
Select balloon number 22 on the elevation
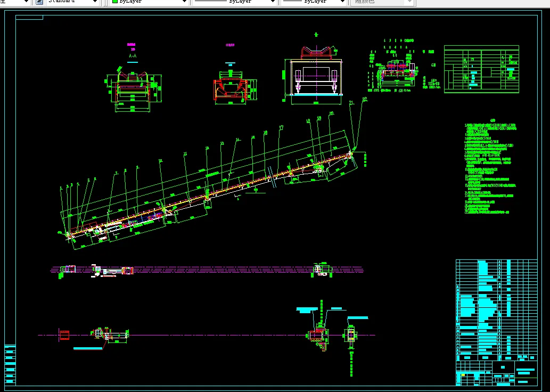point(365,99)
